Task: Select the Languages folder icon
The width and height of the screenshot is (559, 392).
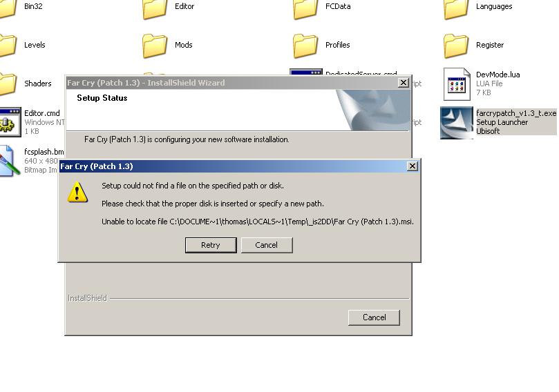Action: pyautogui.click(x=456, y=8)
